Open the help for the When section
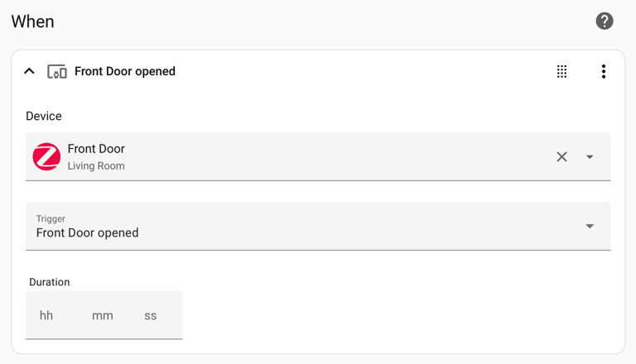This screenshot has height=364, width=636. [605, 22]
